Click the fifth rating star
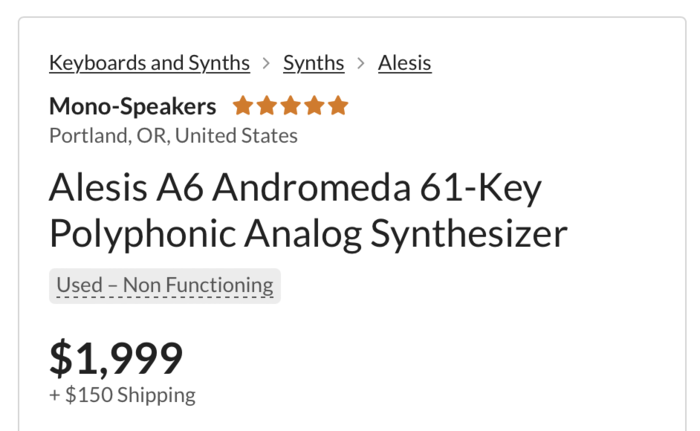 pos(338,106)
